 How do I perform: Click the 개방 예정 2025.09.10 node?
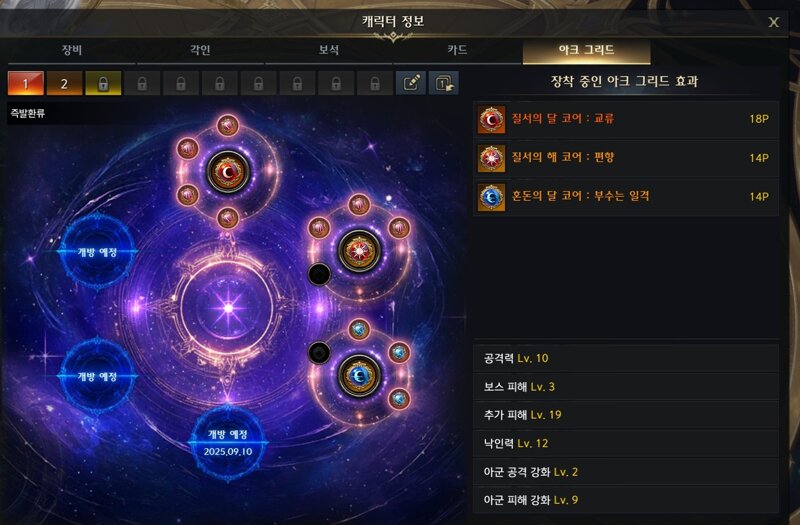(228, 443)
